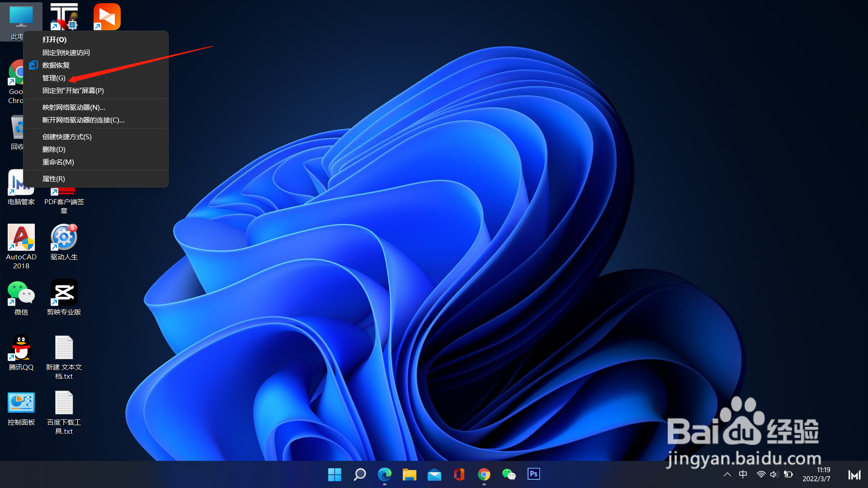
Task: Open the Mail app in taskbar
Action: [x=434, y=474]
